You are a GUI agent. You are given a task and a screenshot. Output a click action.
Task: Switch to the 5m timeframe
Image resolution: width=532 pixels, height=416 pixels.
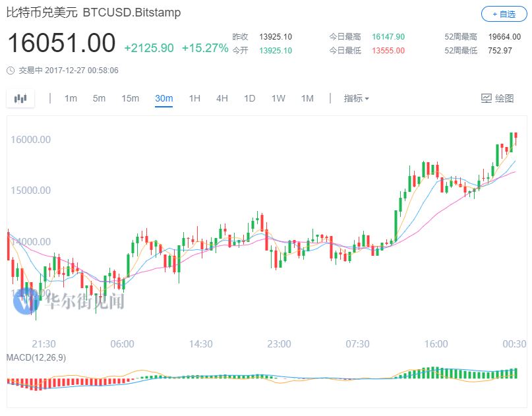click(99, 98)
